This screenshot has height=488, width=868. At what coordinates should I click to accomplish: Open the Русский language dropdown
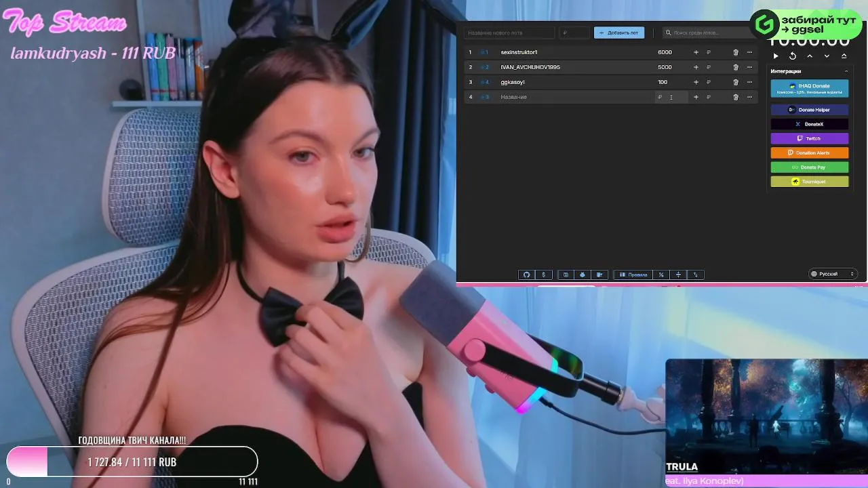(x=833, y=274)
